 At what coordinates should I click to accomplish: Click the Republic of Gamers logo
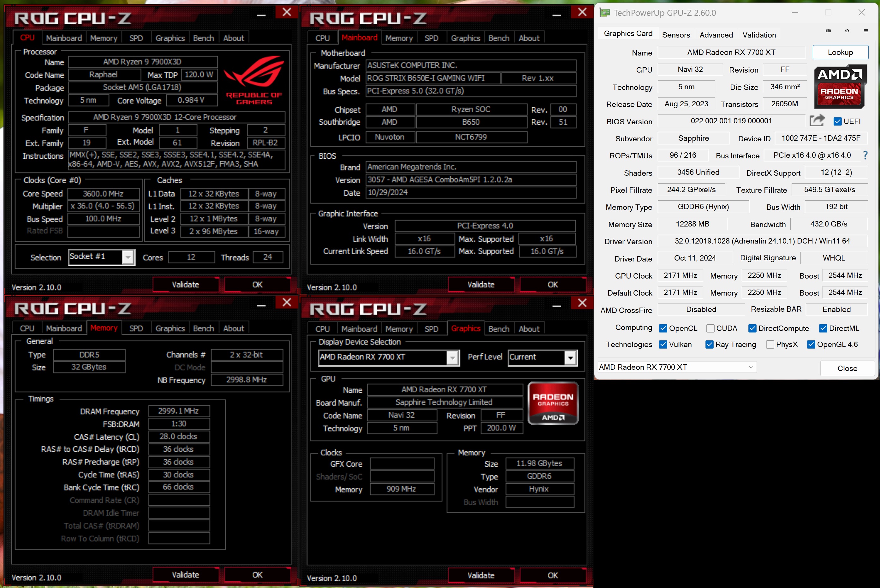pos(254,80)
